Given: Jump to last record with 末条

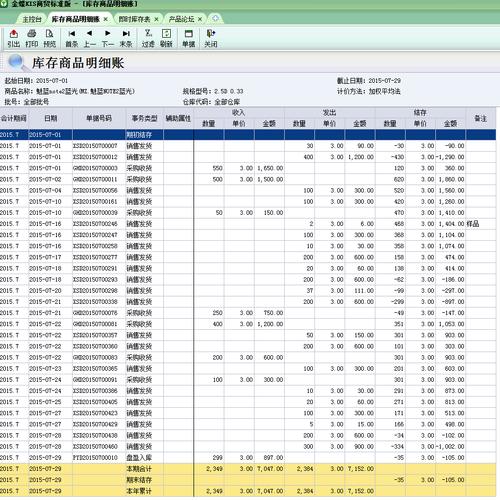Looking at the screenshot, I should 126,38.
